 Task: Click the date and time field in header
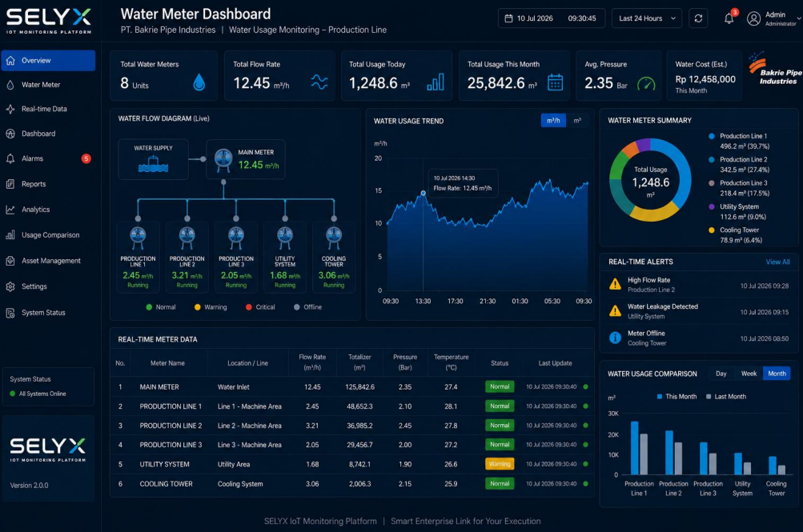coord(552,18)
